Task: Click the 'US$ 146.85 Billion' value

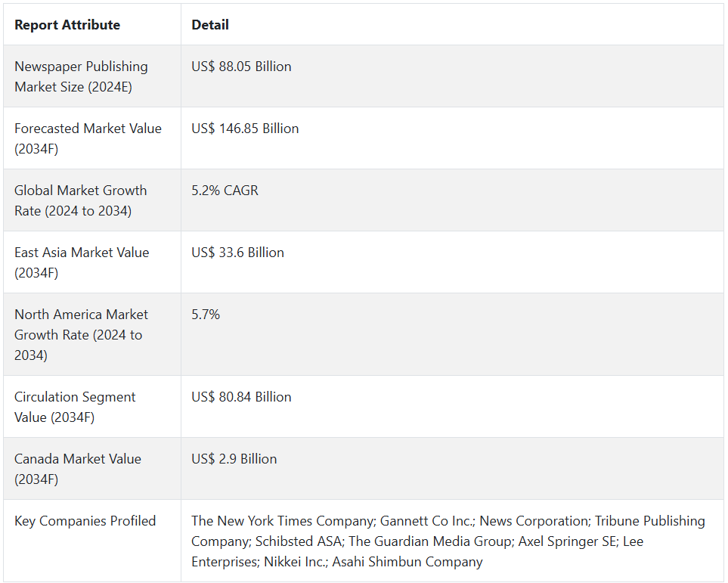Action: [245, 129]
